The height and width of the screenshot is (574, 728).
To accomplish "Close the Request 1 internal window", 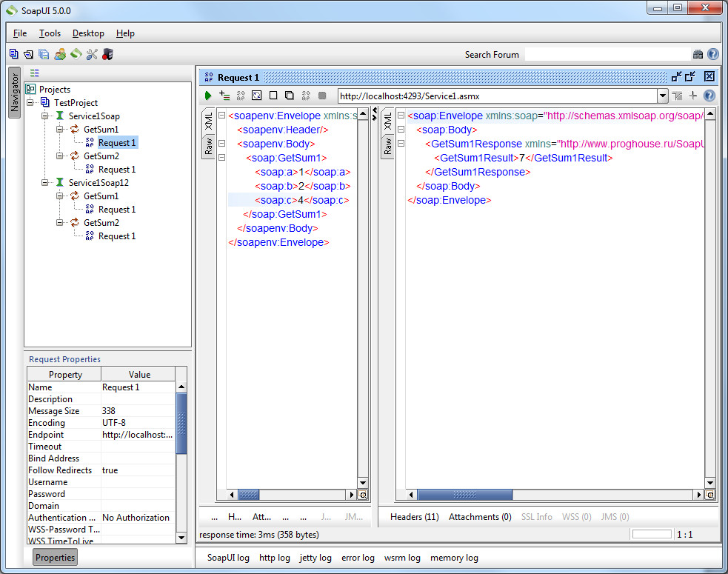I will click(709, 76).
